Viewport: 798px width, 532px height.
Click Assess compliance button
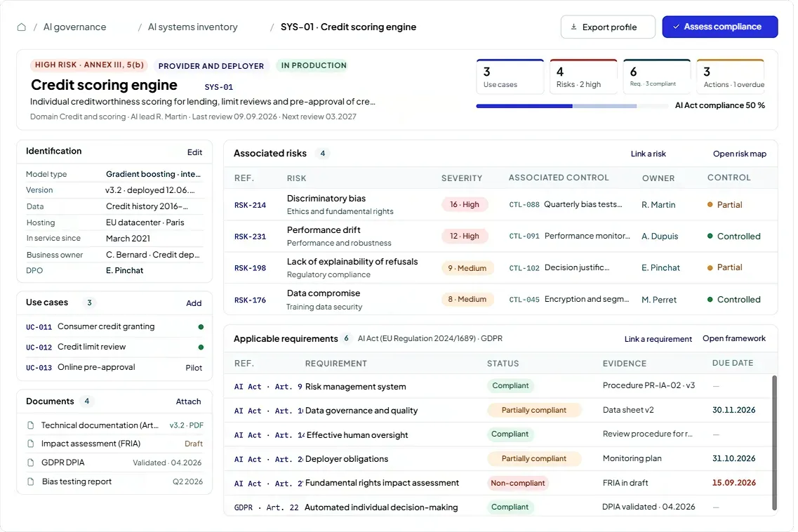(719, 27)
